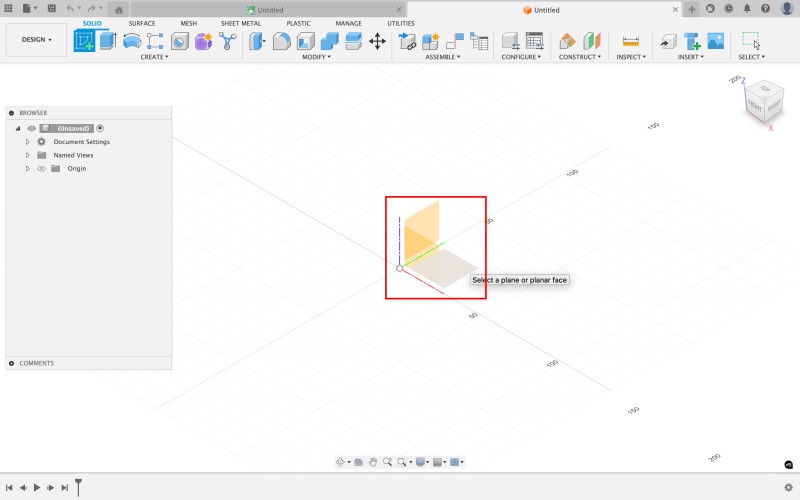Collapse the Browser panel

point(11,113)
